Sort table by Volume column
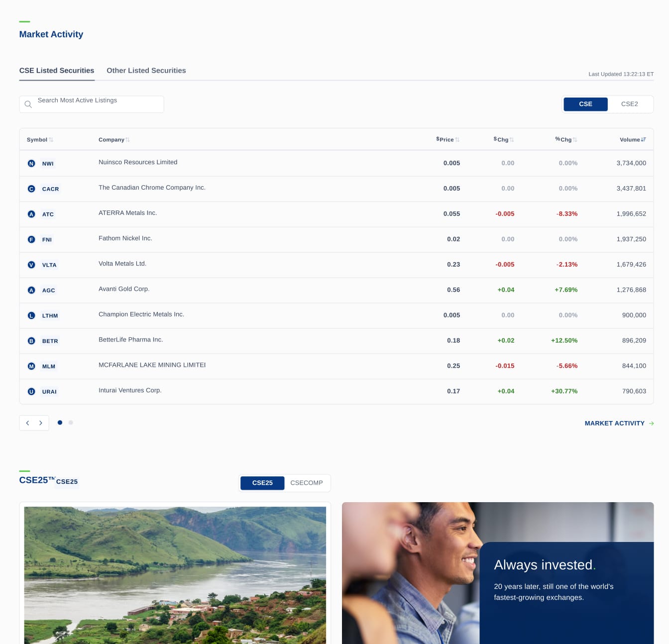This screenshot has height=644, width=669. 633,140
